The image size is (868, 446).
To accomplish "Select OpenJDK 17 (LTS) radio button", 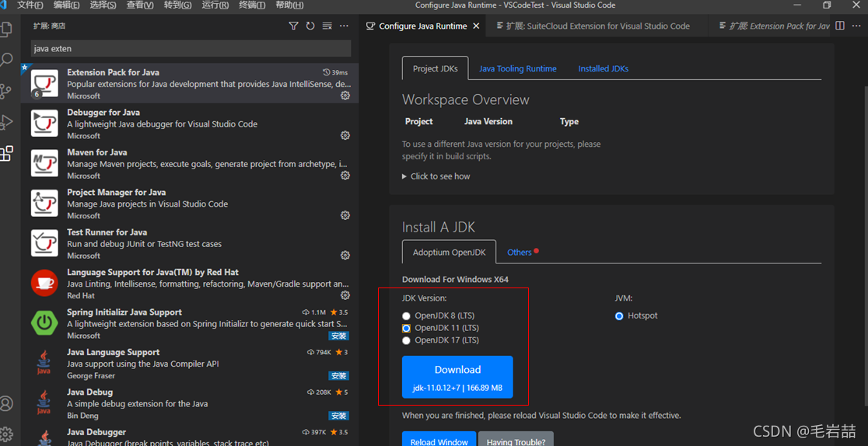I will [x=406, y=340].
